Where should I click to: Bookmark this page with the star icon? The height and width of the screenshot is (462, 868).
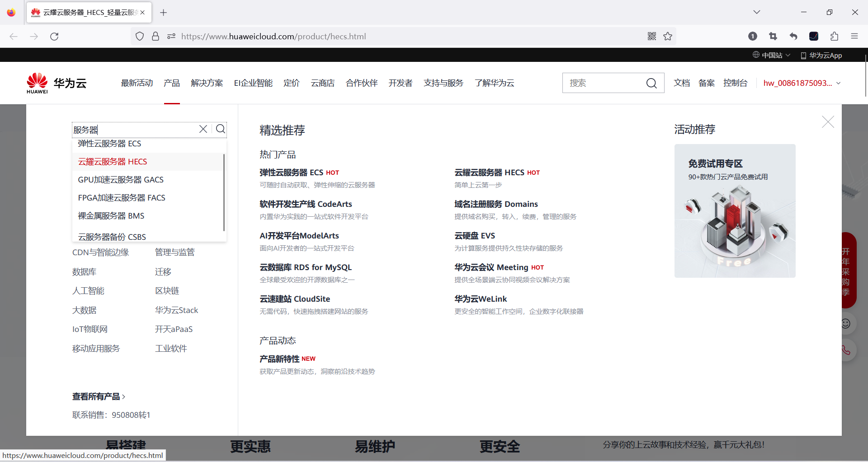click(668, 36)
